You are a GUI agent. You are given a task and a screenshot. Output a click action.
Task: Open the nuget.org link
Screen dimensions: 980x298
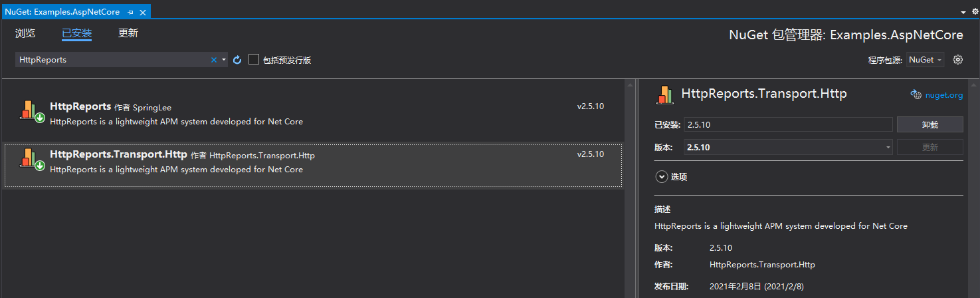(943, 95)
